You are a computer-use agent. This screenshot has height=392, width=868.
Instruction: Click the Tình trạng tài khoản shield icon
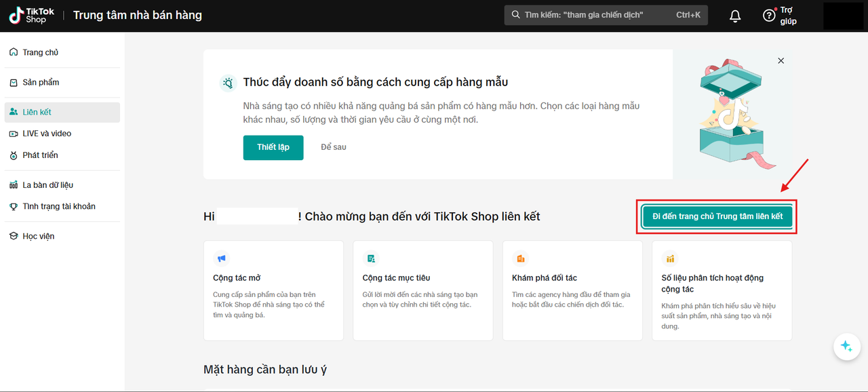(13, 205)
